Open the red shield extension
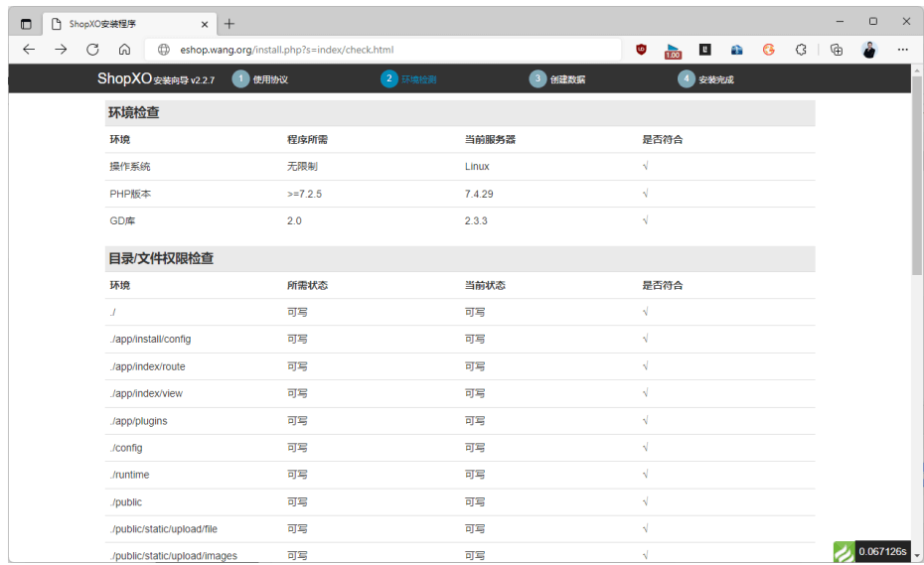 [641, 50]
